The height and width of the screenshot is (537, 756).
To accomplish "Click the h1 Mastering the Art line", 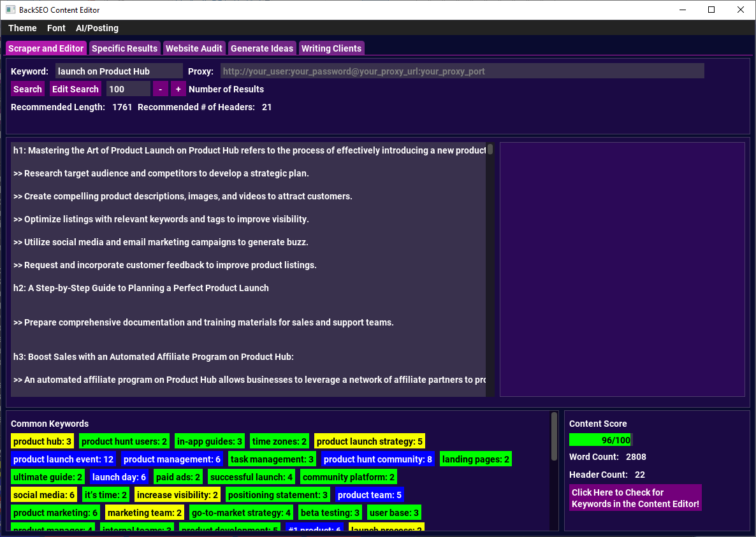I will [x=249, y=150].
